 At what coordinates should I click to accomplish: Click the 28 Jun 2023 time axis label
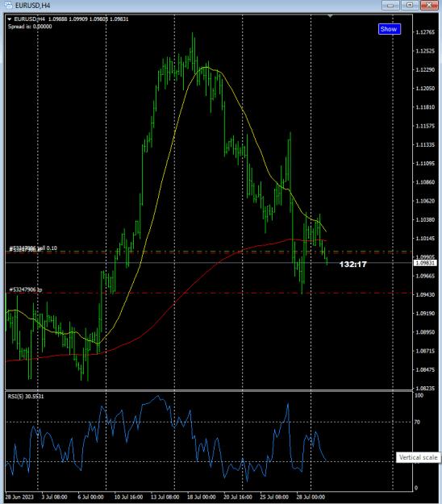[19, 498]
